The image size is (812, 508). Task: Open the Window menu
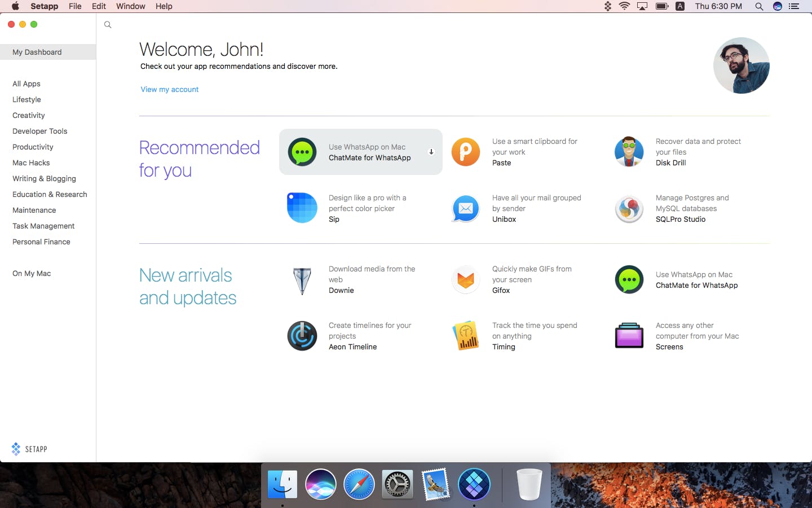[x=131, y=6]
